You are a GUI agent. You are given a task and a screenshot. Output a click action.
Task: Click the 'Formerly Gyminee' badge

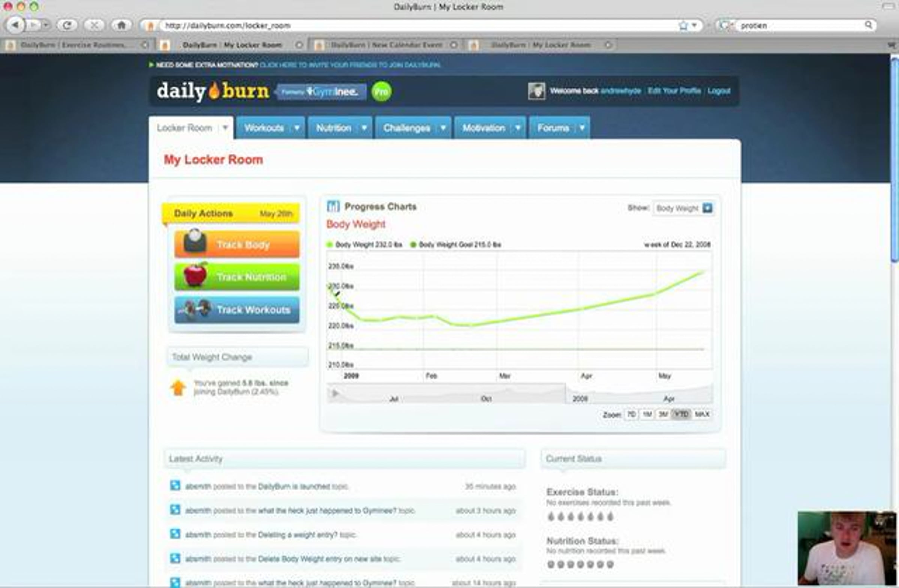321,92
